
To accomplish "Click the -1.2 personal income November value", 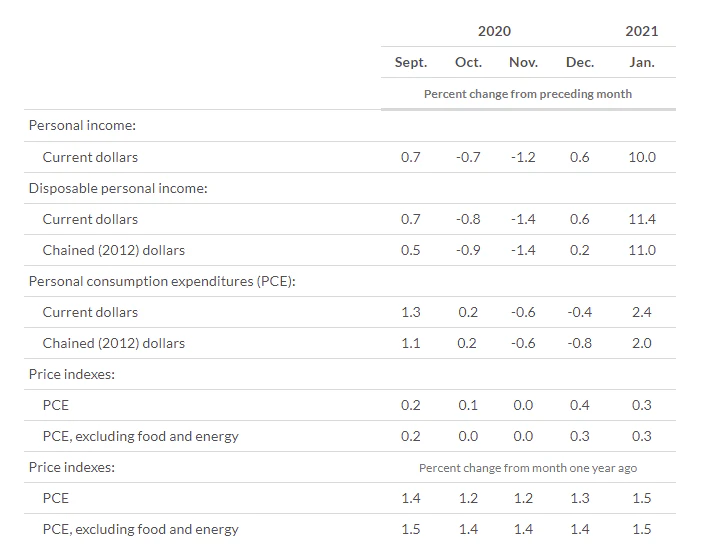I will (523, 157).
